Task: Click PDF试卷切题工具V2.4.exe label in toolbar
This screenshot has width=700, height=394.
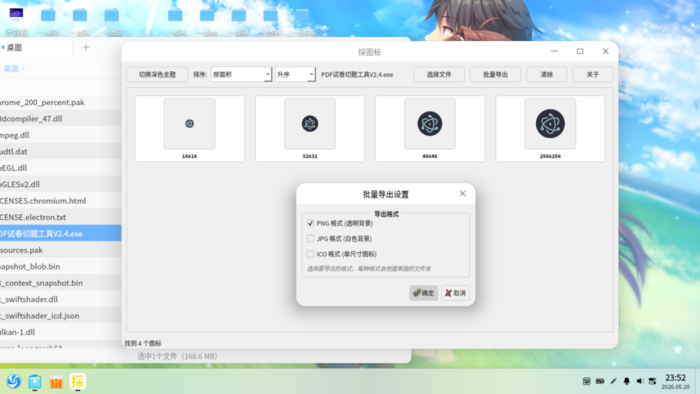Action: click(x=357, y=75)
